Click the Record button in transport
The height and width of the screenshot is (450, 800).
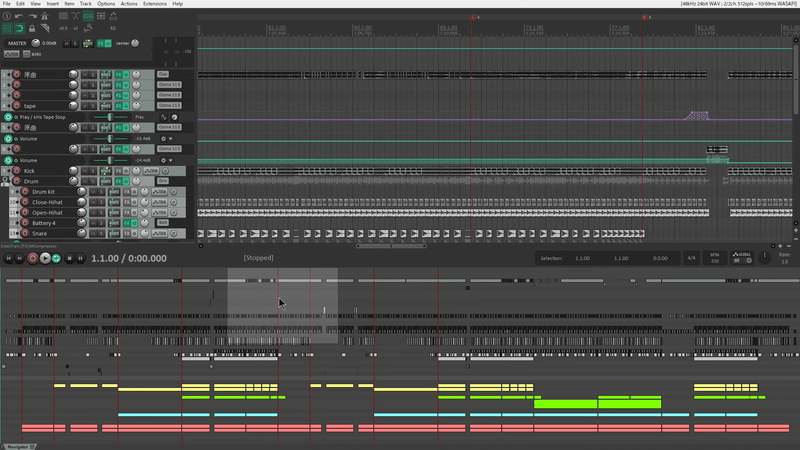(33, 259)
